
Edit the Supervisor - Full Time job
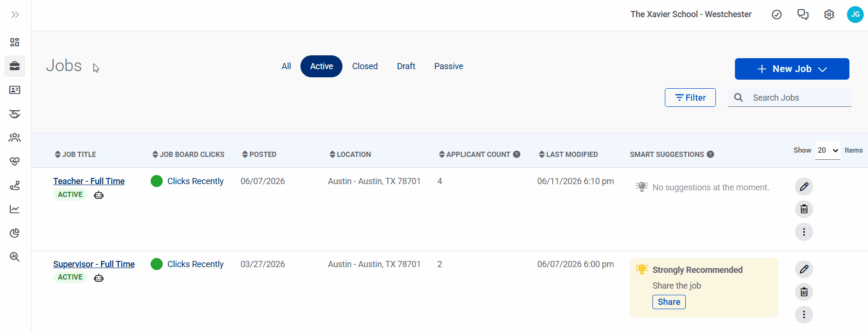pyautogui.click(x=804, y=269)
